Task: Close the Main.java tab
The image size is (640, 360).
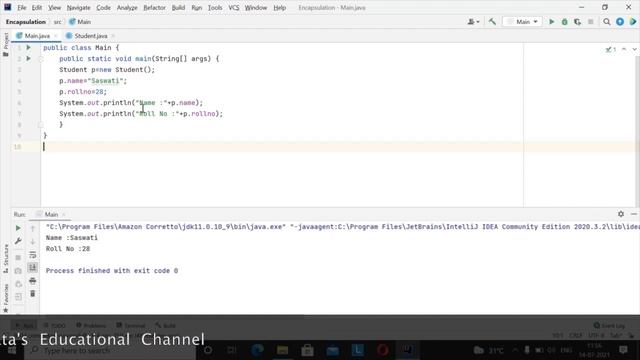Action: pos(56,36)
